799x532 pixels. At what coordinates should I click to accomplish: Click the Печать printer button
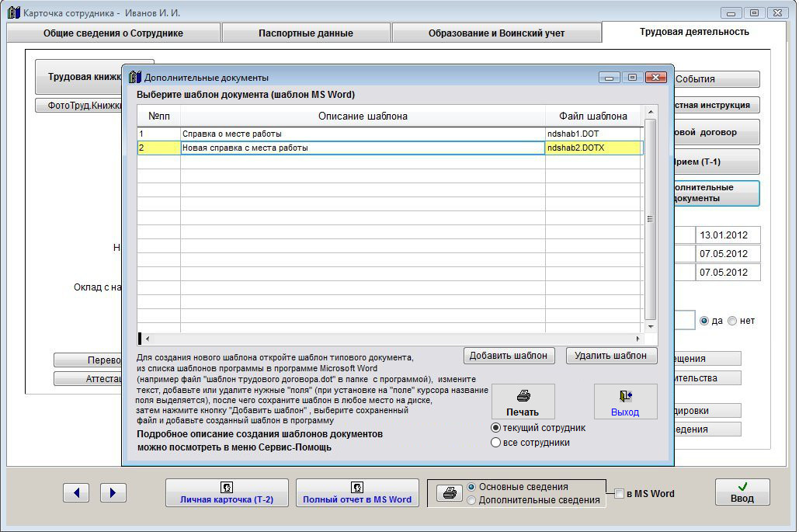click(523, 402)
